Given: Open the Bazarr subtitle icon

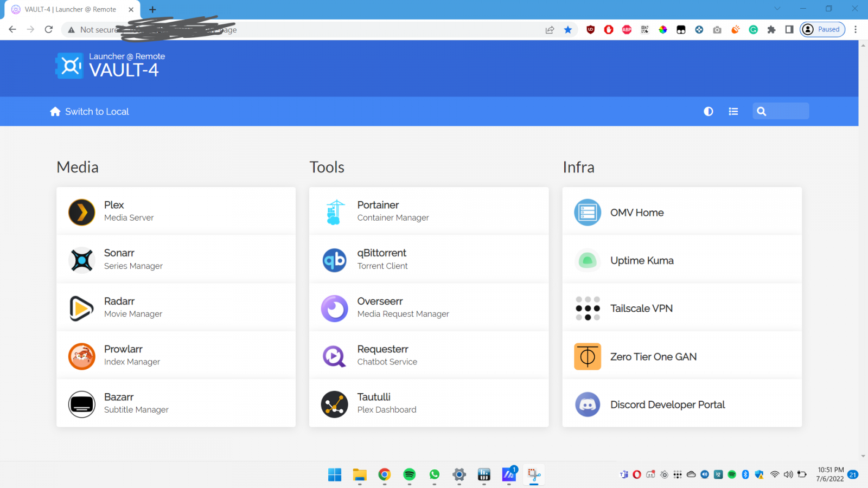Looking at the screenshot, I should 82,404.
